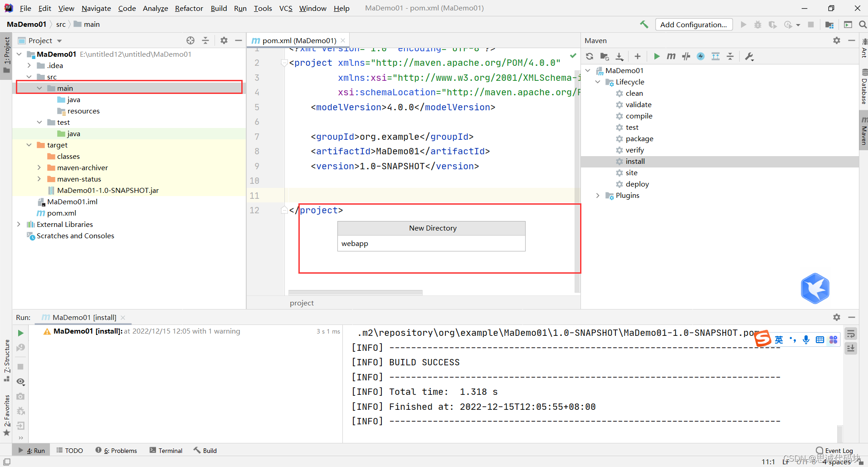Image resolution: width=868 pixels, height=467 pixels.
Task: Expand maven-archiver folder
Action: (39, 167)
